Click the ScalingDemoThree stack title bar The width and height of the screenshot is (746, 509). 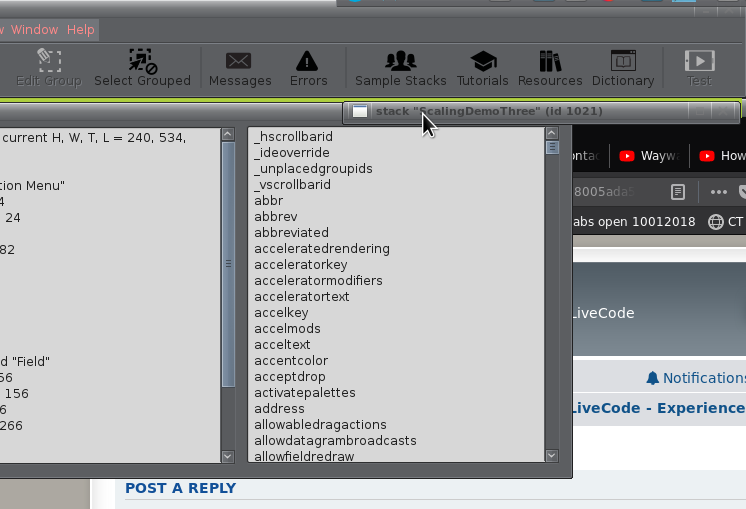541,111
